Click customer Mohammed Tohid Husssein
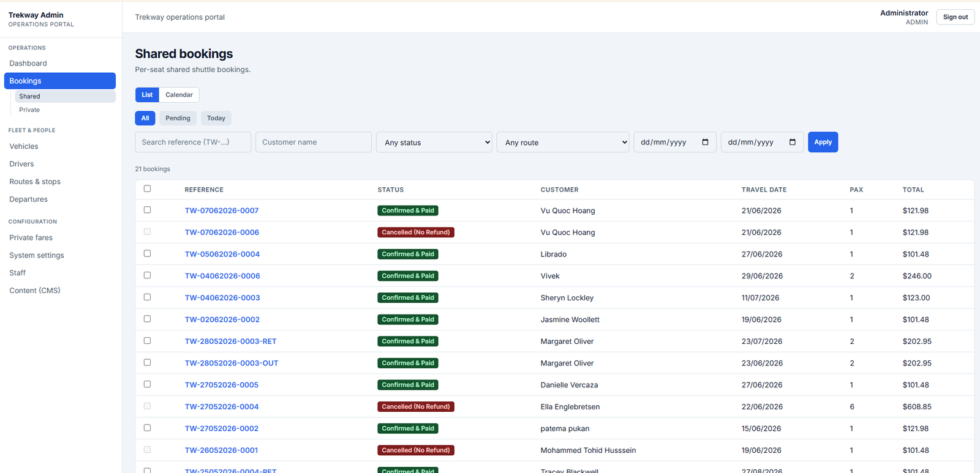 coord(588,450)
